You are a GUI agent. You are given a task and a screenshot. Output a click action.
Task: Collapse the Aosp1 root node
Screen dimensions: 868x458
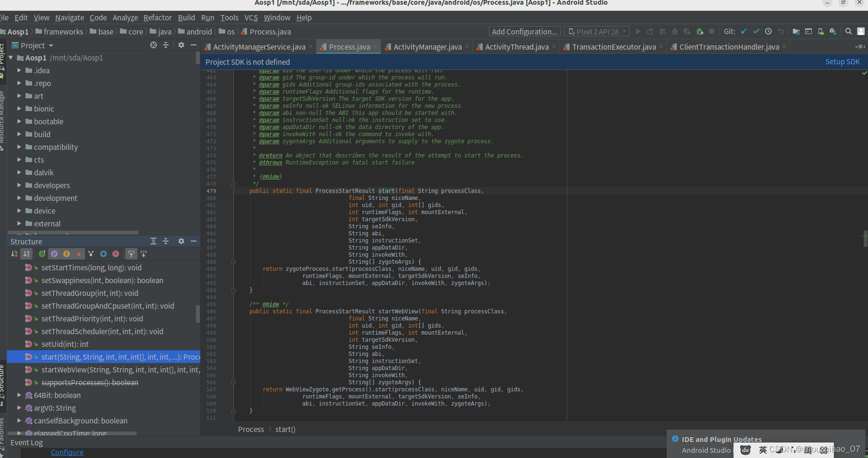tap(11, 58)
